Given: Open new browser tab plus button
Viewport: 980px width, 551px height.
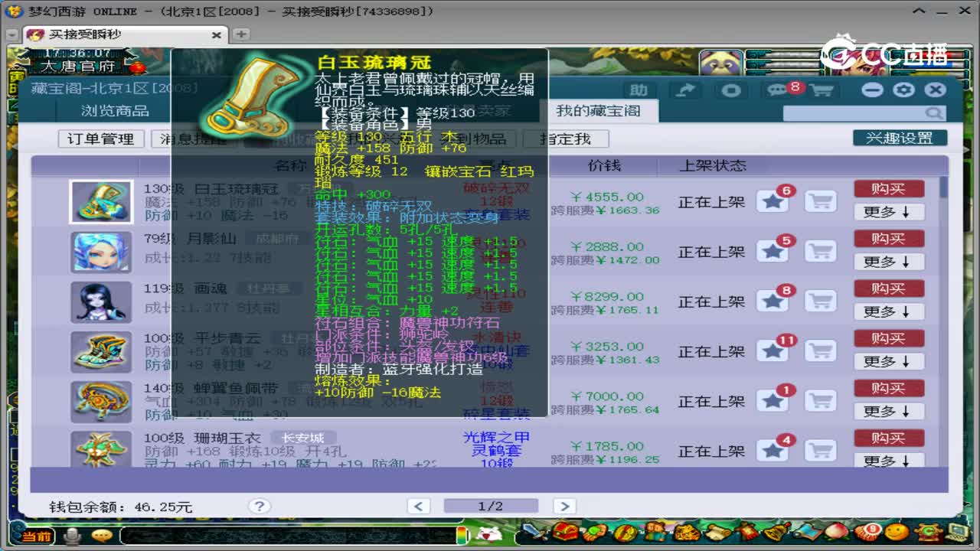Looking at the screenshot, I should click(240, 34).
